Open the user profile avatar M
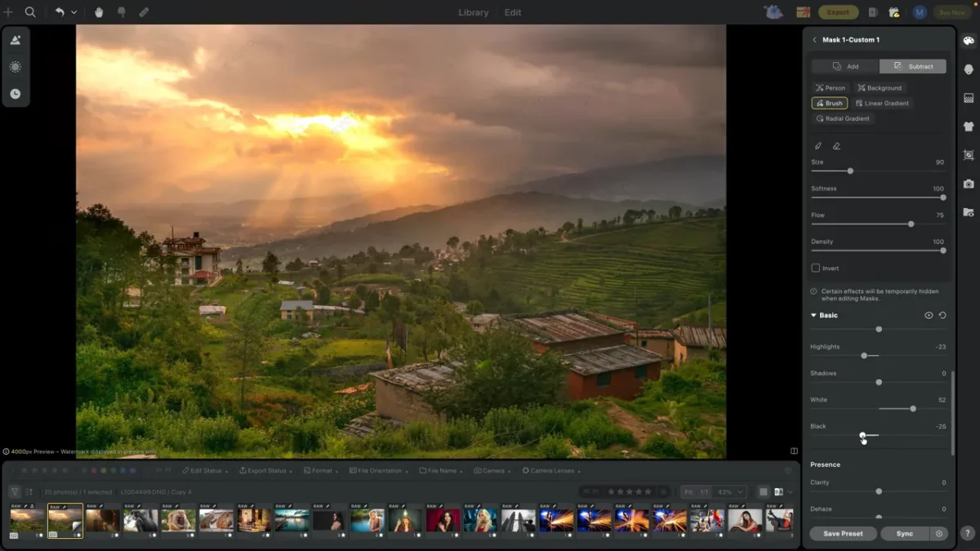The width and height of the screenshot is (980, 551). point(920,12)
